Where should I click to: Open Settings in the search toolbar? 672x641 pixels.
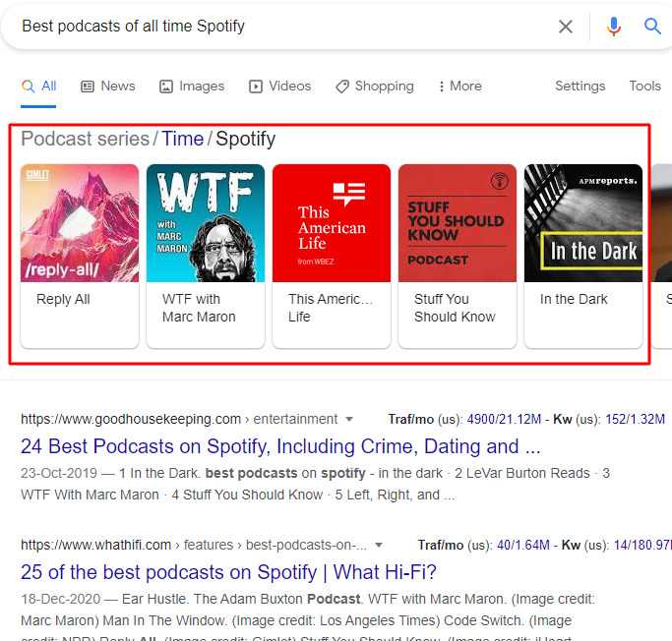[x=580, y=87]
